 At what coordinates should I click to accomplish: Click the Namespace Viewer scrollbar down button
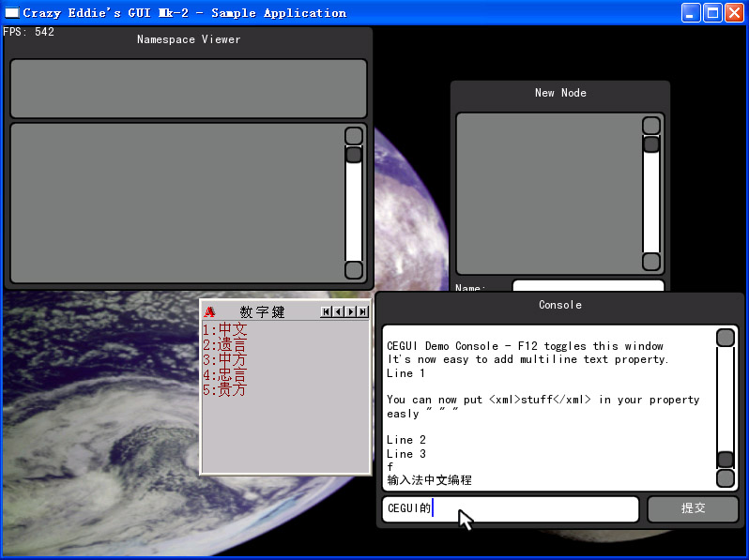pos(354,270)
